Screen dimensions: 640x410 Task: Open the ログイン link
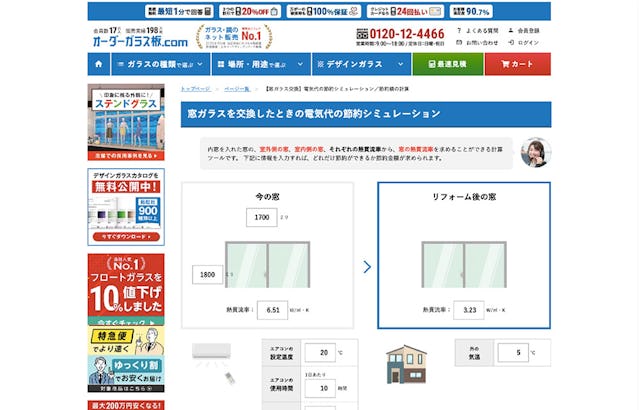click(529, 42)
